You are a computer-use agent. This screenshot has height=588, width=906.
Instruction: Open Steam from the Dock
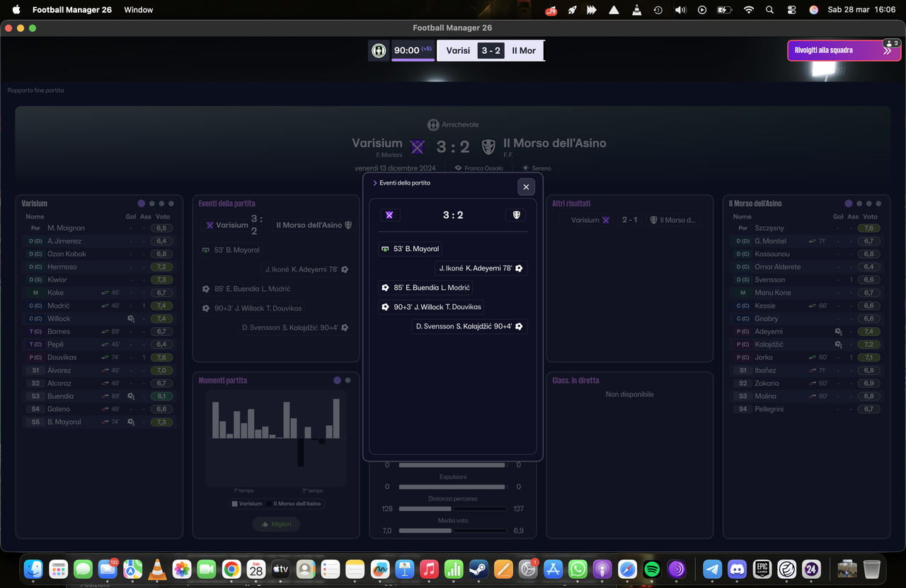tap(478, 568)
